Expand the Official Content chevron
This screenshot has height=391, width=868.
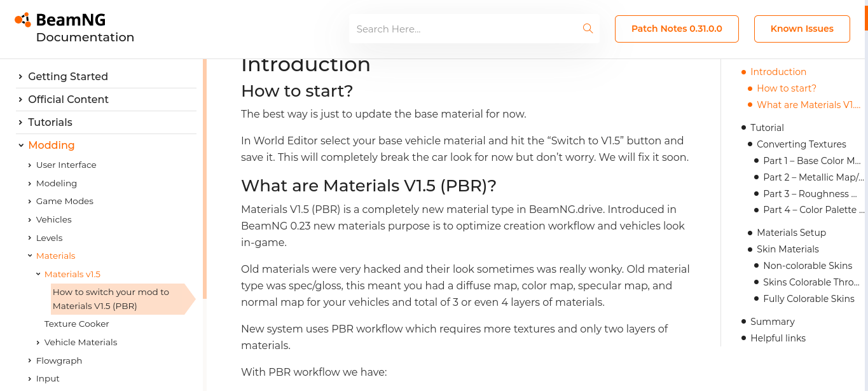[x=21, y=99]
